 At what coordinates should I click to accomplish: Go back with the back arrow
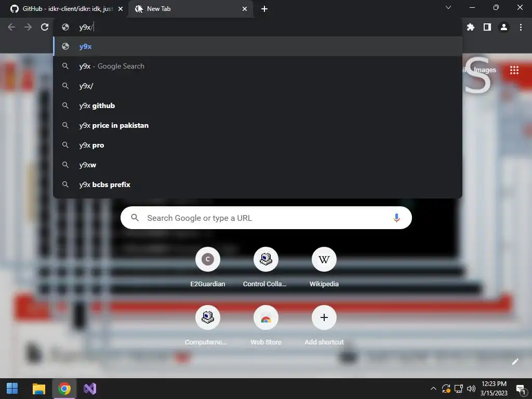pyautogui.click(x=11, y=27)
